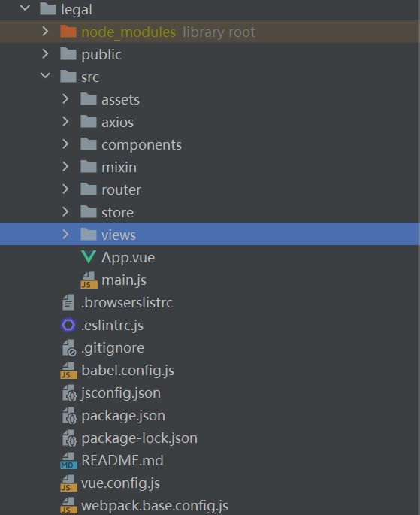Screen dimensions: 420x515
Task: Click the text file icon beside .browserslistrc
Action: 68,302
